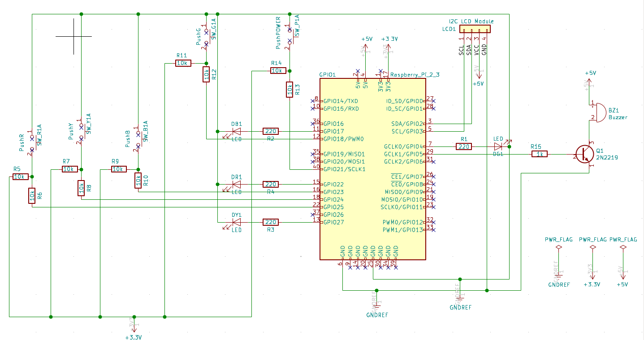Click the +5V label above the buzzer
The height and width of the screenshot is (340, 644).
[591, 73]
